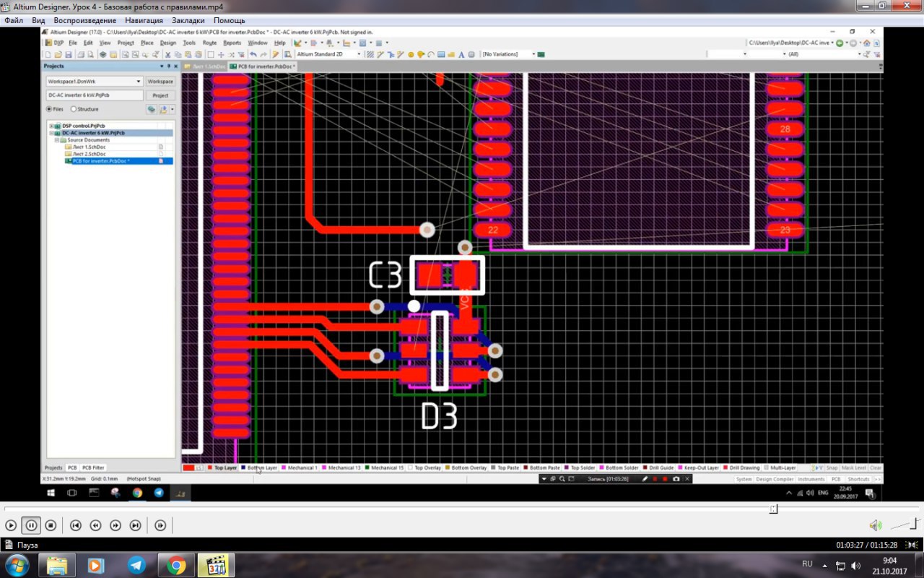The image size is (924, 578).
Task: Click the Workspace button
Action: click(x=160, y=81)
